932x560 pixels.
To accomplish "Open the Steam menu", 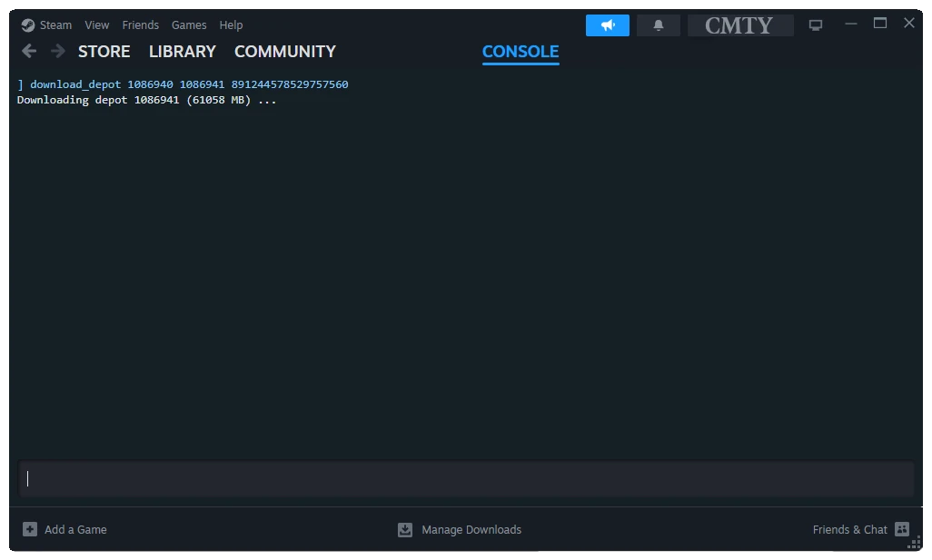I will click(55, 25).
